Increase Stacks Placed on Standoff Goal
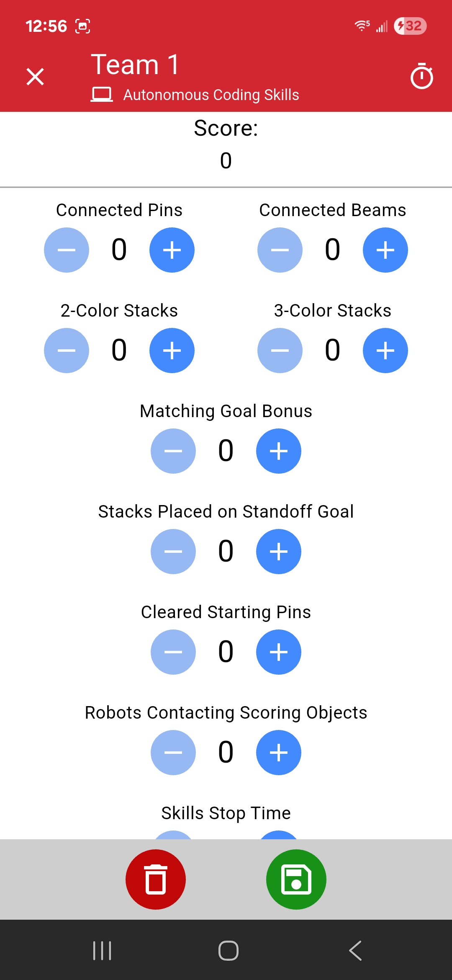 [279, 552]
